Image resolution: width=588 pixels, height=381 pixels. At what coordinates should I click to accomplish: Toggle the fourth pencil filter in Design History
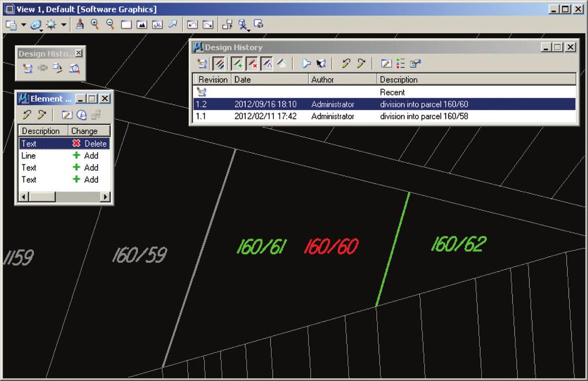tap(282, 63)
